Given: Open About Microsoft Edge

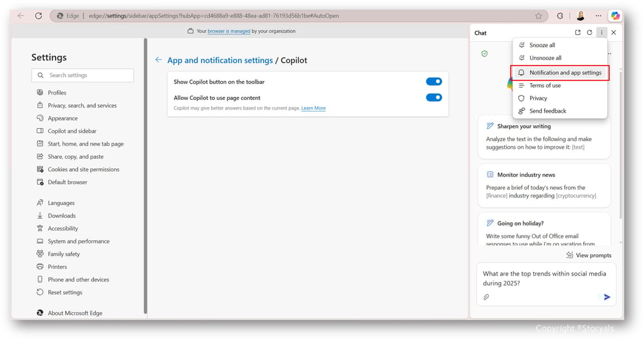Looking at the screenshot, I should 70,313.
